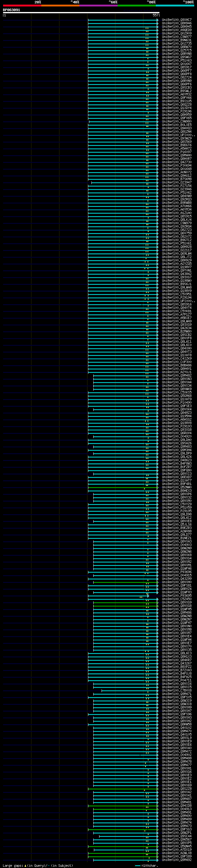Open hit UniRef100_Q9SWG7
Image resolution: width=197 pixels, height=868 pixels.
177,57
